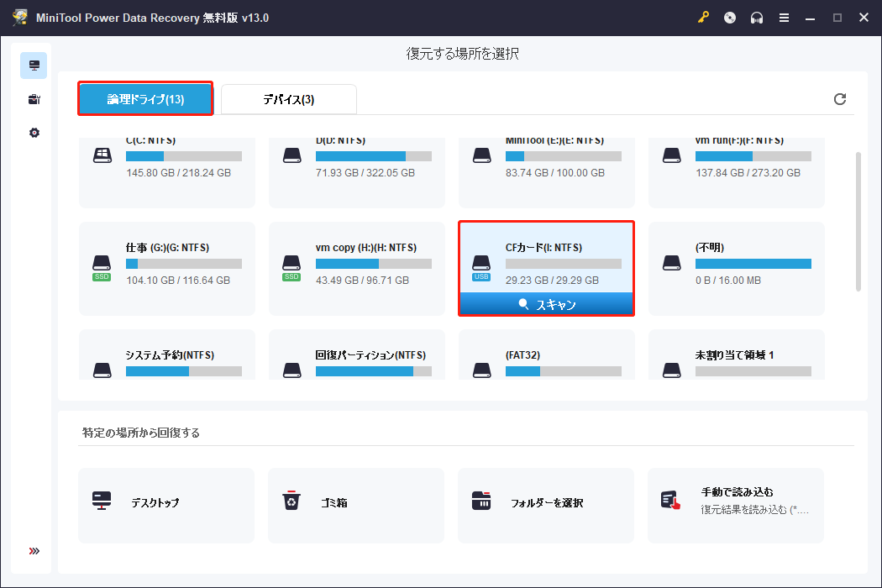The image size is (882, 588).
Task: Open the toolbox utilities sidebar icon
Action: tap(34, 100)
